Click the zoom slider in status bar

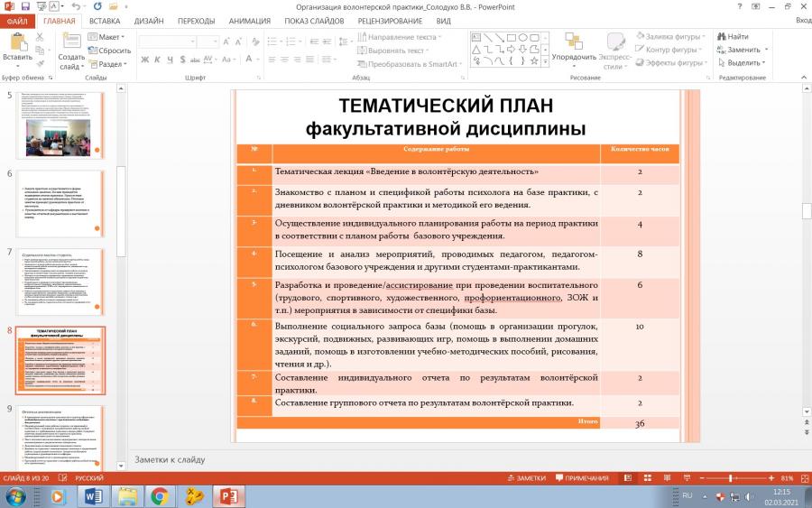click(x=736, y=478)
